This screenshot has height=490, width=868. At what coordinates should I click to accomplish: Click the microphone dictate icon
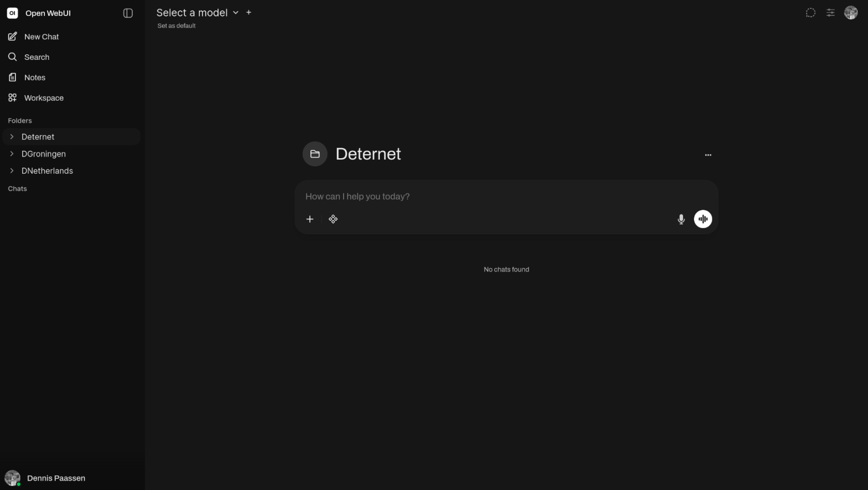coord(681,219)
